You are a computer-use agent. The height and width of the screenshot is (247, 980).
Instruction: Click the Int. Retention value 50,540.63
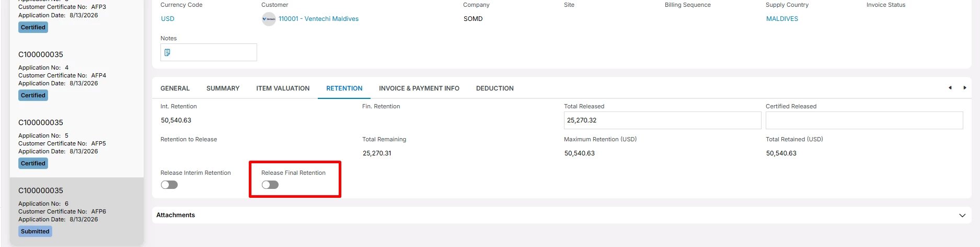coord(176,120)
